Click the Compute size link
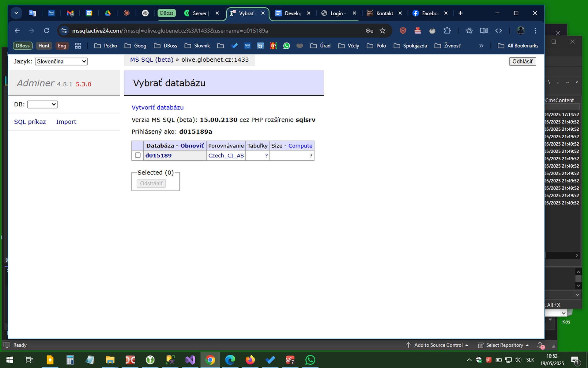This screenshot has width=588, height=368. click(300, 146)
